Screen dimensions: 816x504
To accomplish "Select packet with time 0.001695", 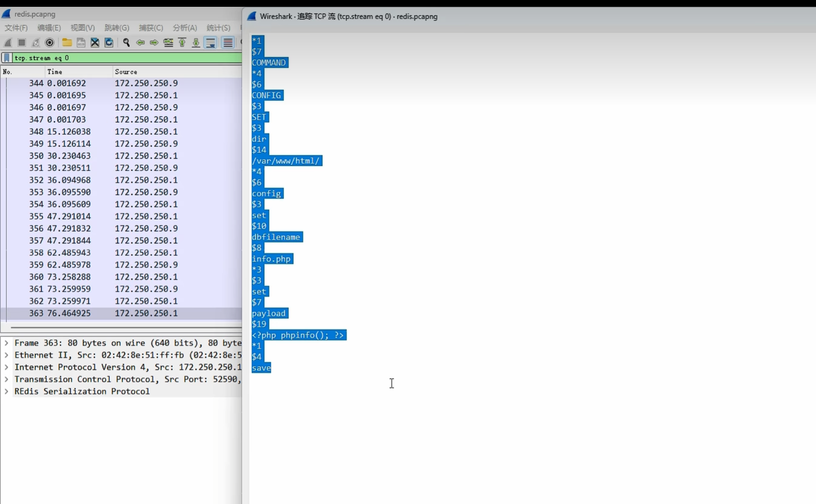I will coord(121,95).
